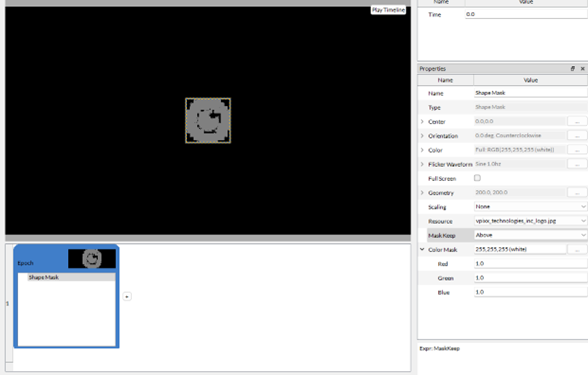Toggle the Full Screen checkbox

(477, 178)
